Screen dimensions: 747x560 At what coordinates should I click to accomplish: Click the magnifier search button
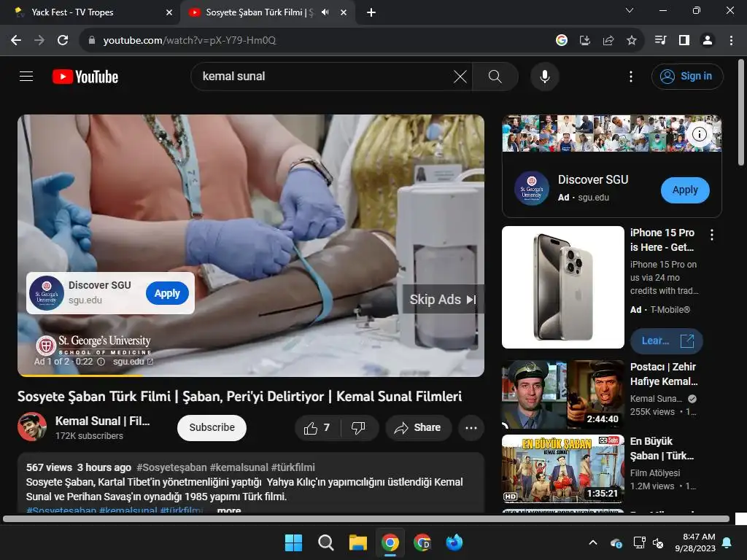[495, 76]
